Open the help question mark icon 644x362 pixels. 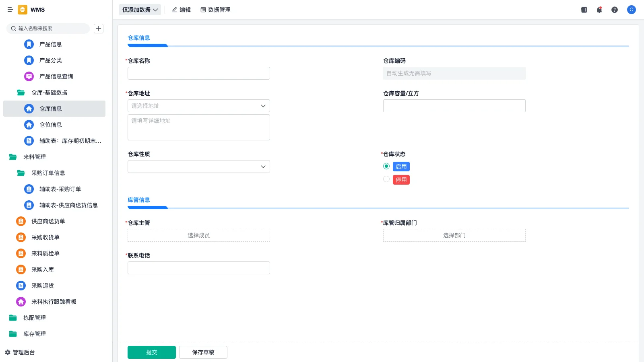click(615, 10)
